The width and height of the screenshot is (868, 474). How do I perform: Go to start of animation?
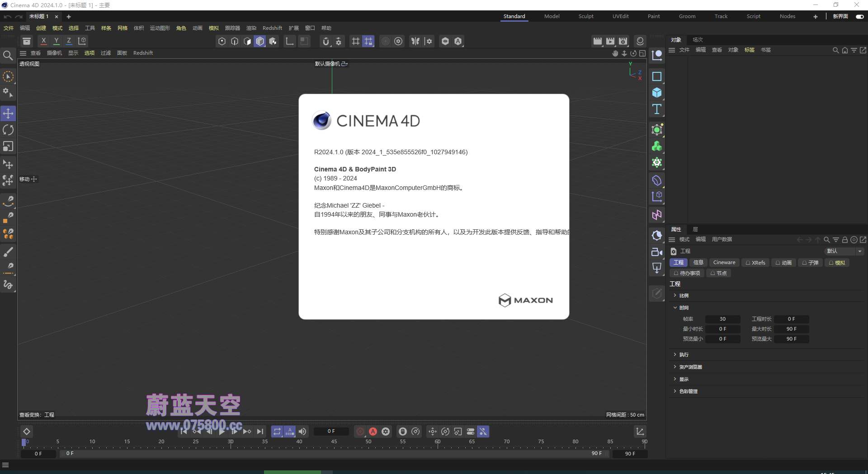[x=184, y=431]
